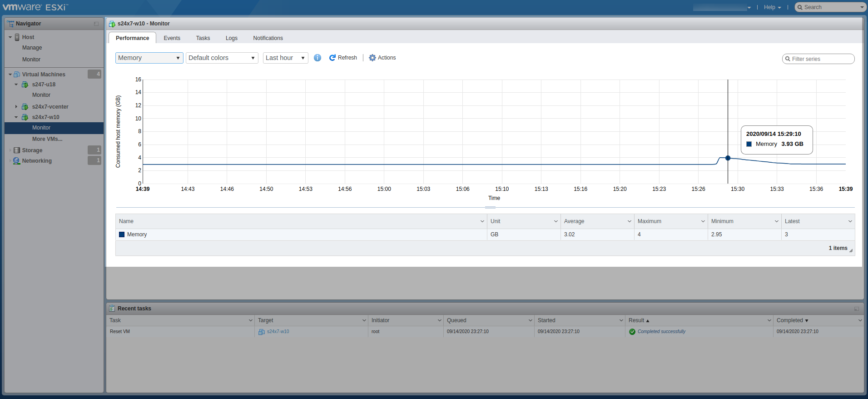Open the Last hour time range dropdown

pos(285,58)
